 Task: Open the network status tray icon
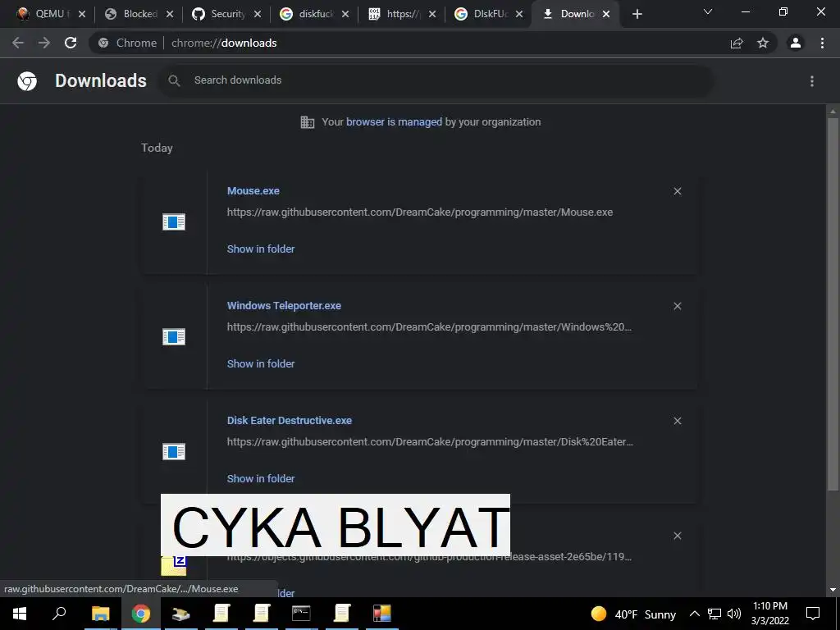[x=714, y=614]
